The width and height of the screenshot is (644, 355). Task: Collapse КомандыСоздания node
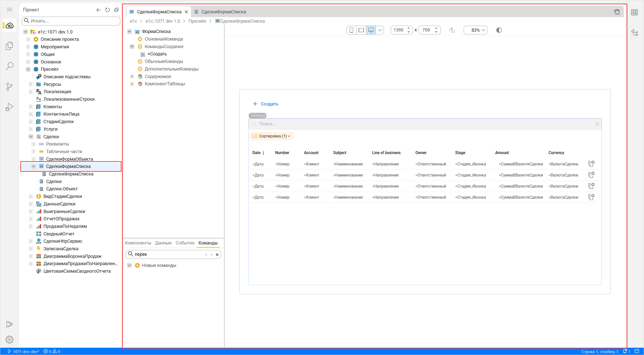(132, 47)
